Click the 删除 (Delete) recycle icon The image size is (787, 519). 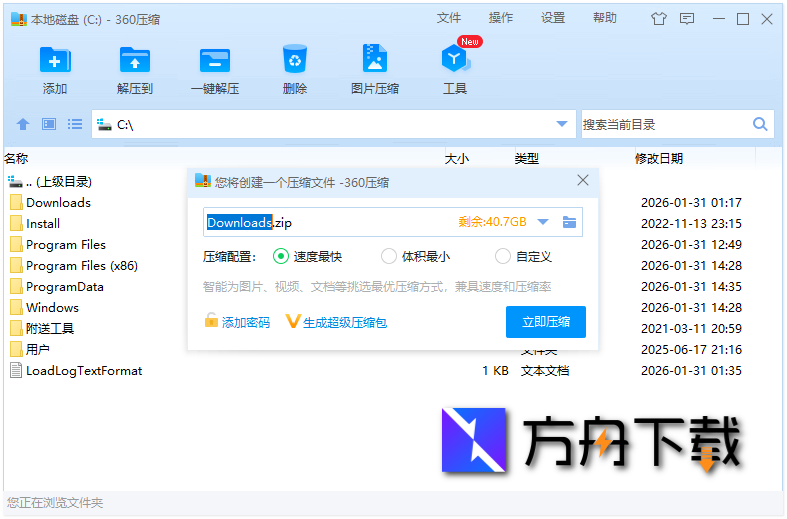pos(295,60)
